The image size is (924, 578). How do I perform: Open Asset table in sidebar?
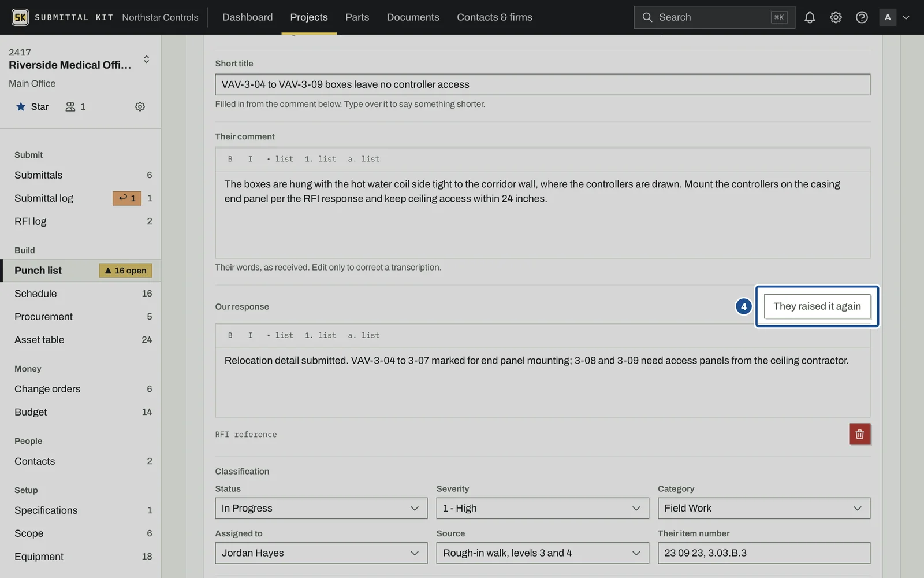coord(80,340)
